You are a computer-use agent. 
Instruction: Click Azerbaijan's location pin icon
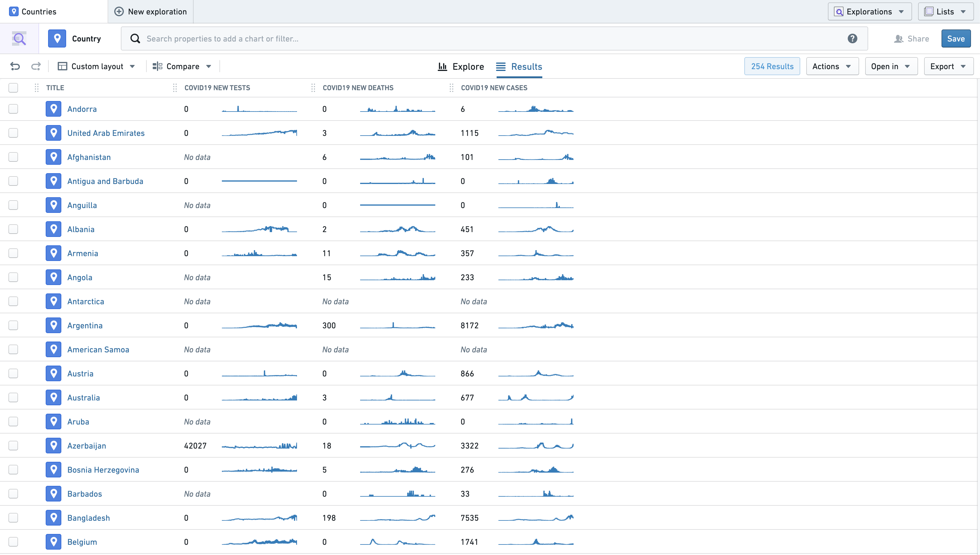(x=53, y=446)
